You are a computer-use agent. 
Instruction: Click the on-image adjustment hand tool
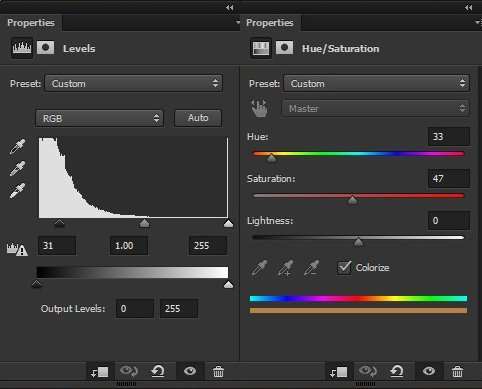point(260,108)
